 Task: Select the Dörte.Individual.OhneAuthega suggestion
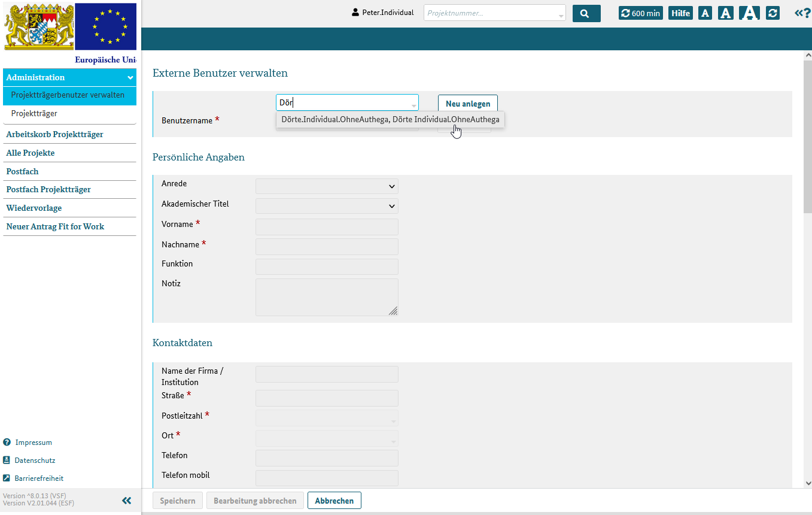[x=390, y=120]
